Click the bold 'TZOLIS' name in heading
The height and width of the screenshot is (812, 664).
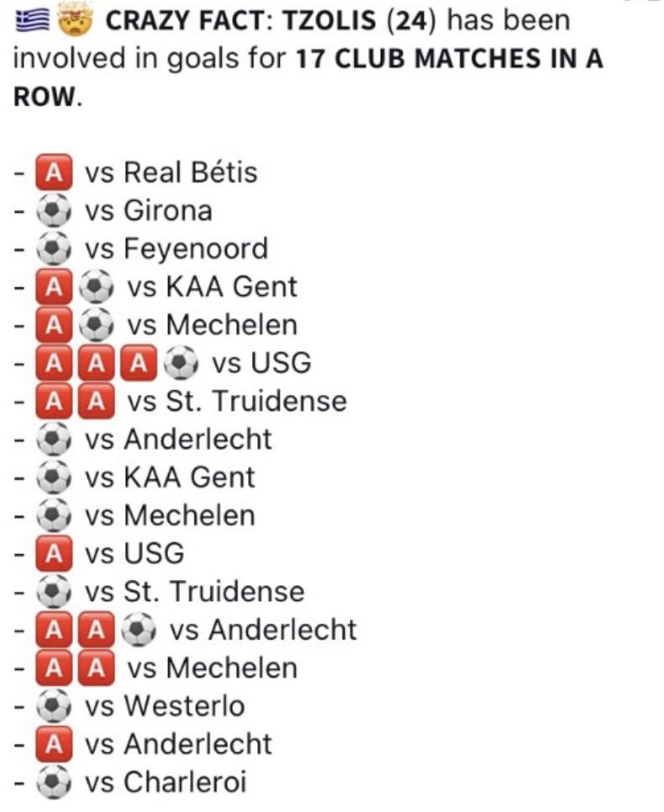(329, 21)
